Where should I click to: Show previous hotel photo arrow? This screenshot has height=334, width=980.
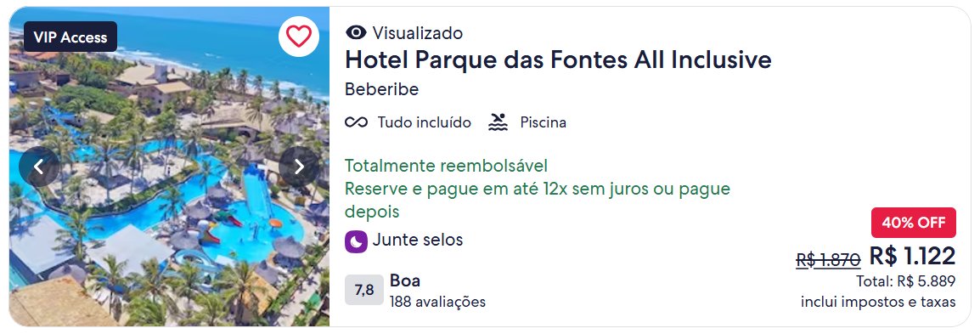pos(39,167)
